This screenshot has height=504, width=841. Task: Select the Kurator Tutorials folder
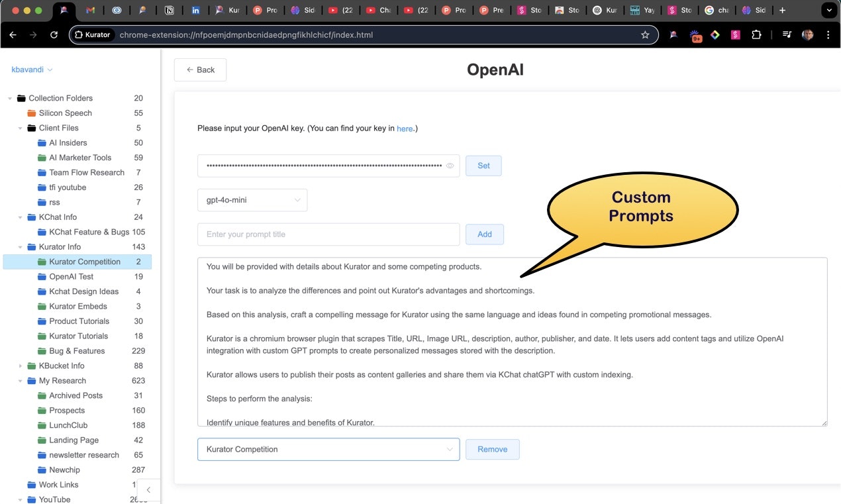[x=77, y=336]
